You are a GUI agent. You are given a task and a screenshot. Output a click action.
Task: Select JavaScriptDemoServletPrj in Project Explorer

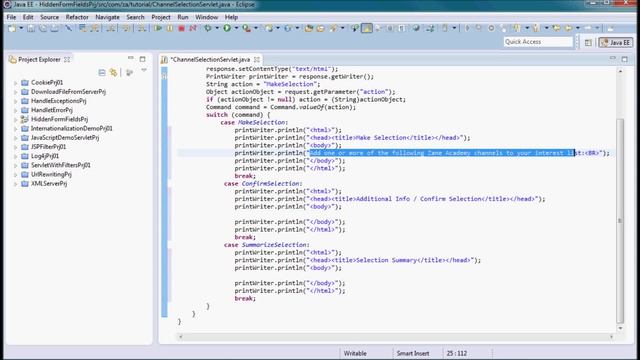(x=65, y=138)
